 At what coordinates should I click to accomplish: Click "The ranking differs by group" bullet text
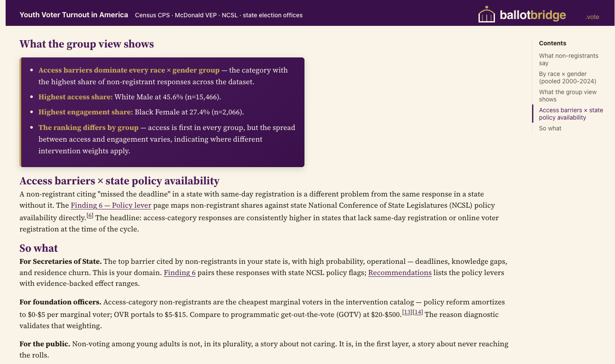coord(89,127)
